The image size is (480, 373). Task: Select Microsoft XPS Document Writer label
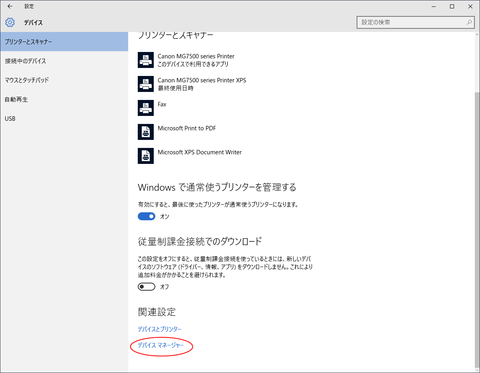pos(200,152)
